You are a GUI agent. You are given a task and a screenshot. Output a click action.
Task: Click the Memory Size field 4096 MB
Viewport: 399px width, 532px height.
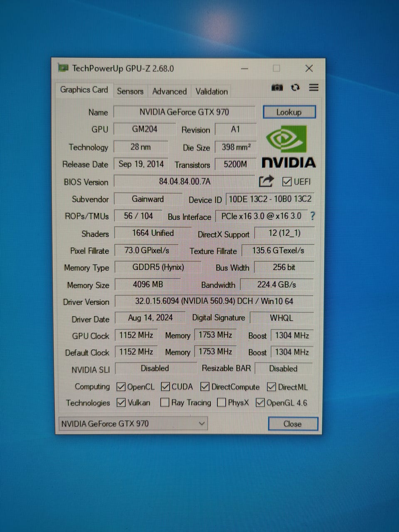coord(148,284)
